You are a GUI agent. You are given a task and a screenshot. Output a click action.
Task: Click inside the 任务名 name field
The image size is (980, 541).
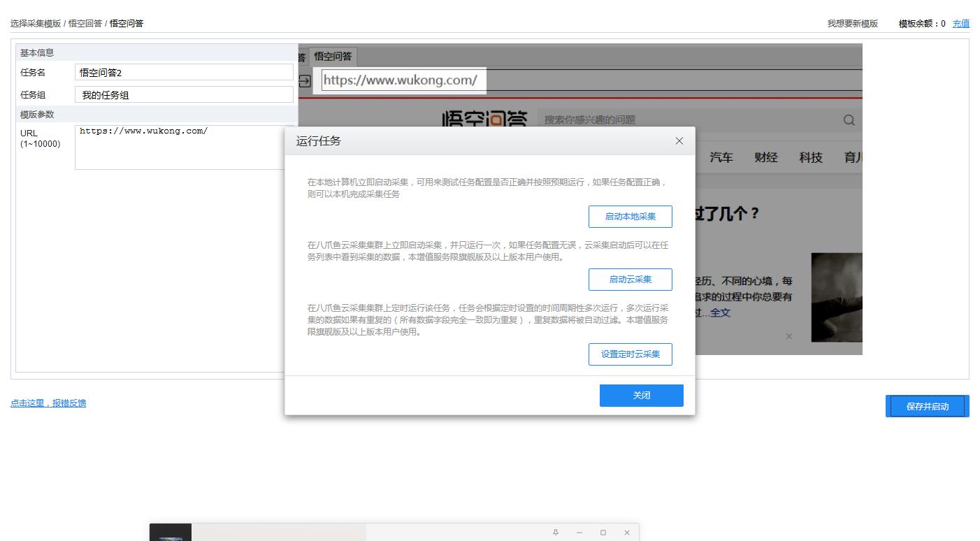tap(183, 71)
